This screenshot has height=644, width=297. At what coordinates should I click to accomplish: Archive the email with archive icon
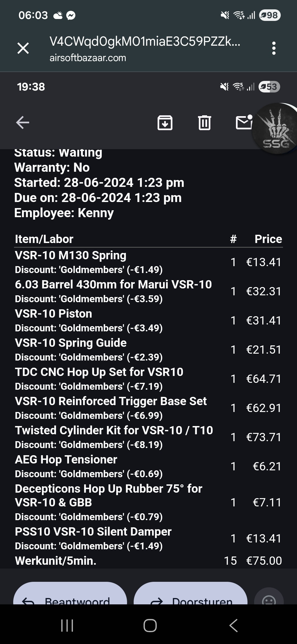165,122
